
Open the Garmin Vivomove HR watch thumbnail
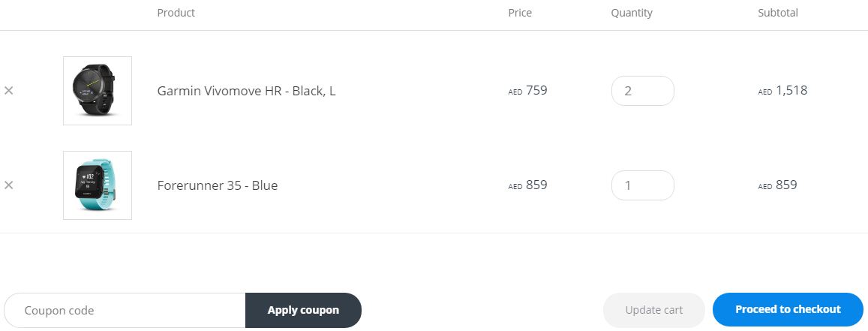(98, 91)
